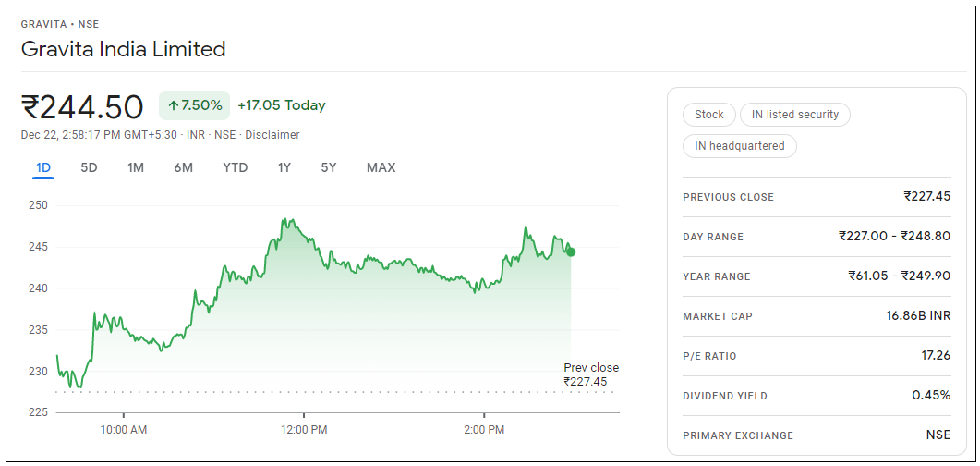Select the 1Y chart range
The width and height of the screenshot is (980, 466).
[284, 167]
